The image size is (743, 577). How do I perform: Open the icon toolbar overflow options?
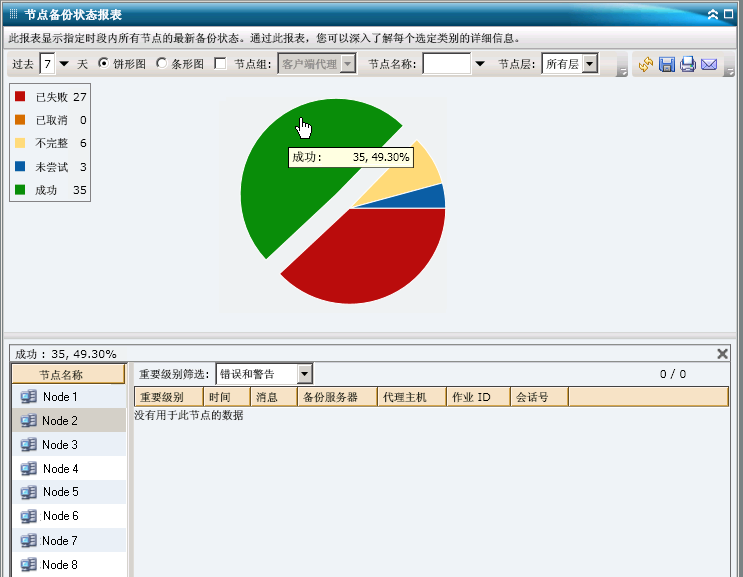[x=730, y=72]
